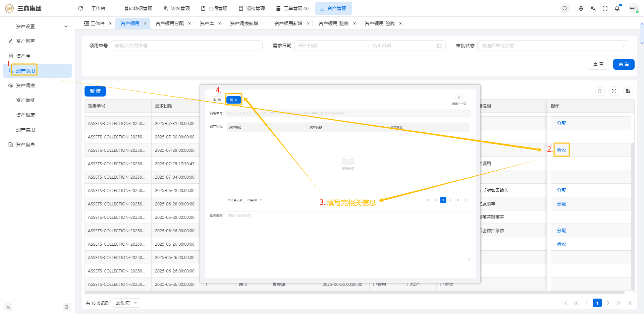Click the search magnifier icon in header
The image size is (644, 314).
tap(565, 8)
